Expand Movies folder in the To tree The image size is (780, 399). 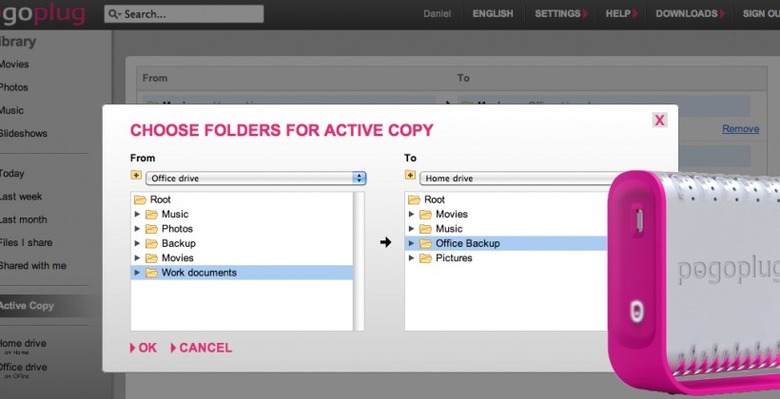pos(411,214)
